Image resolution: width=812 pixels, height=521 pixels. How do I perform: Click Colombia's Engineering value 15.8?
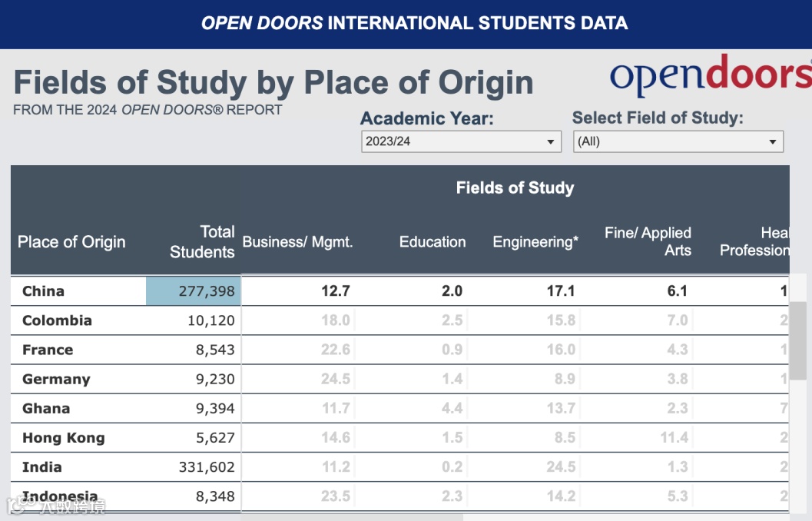coord(561,320)
